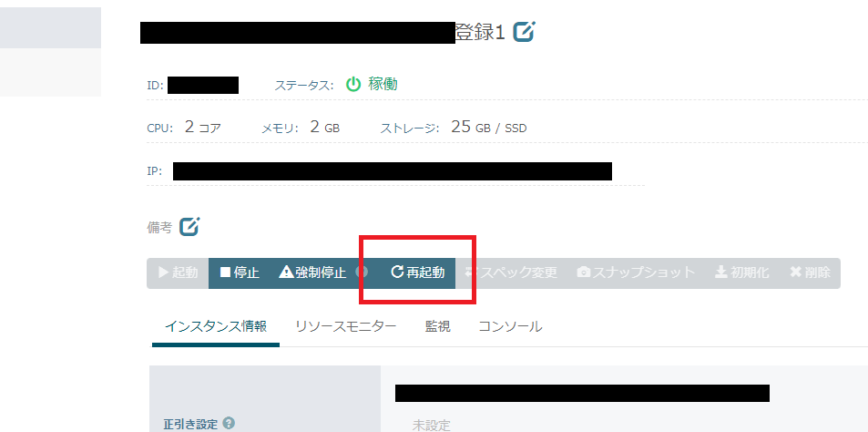Restart the instance via 再起動
This screenshot has height=432, width=868.
(x=418, y=273)
